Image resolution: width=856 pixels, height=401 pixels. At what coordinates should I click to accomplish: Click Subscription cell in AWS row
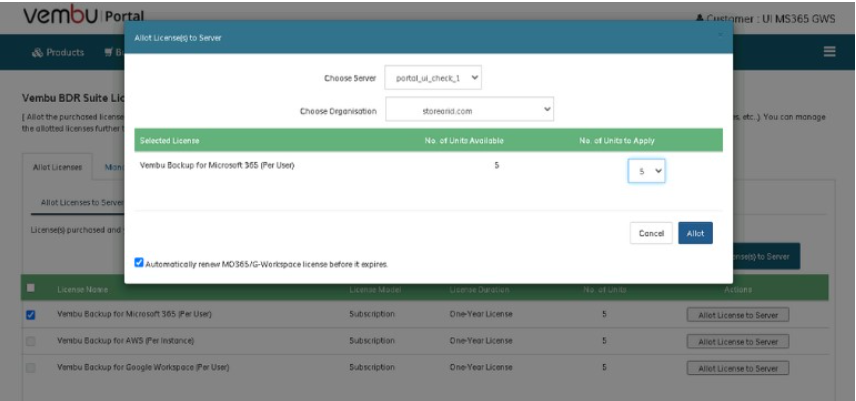pyautogui.click(x=372, y=340)
